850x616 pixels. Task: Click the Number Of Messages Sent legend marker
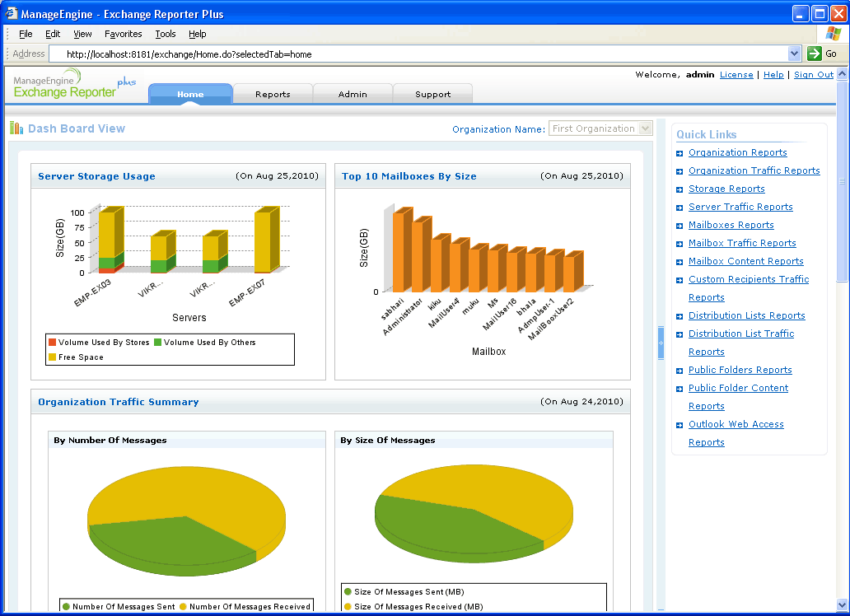[x=66, y=607]
